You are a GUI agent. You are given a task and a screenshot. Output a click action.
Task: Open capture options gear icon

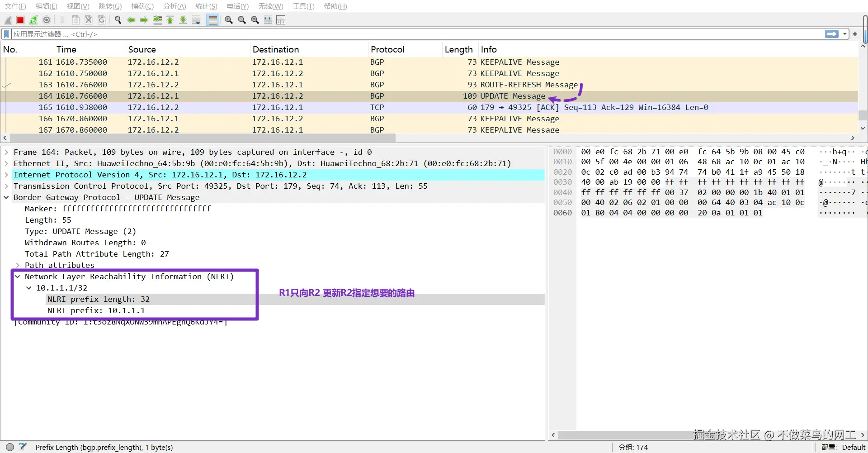pos(47,20)
